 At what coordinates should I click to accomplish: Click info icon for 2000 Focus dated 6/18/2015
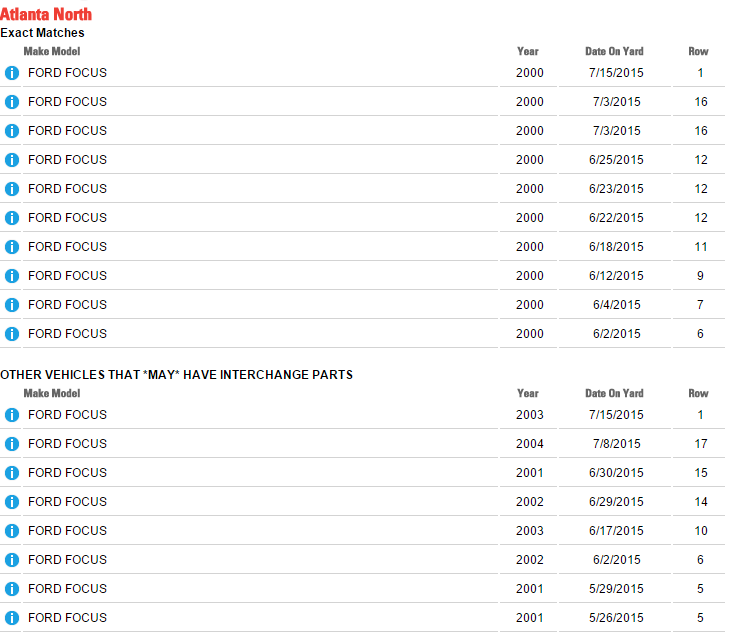(12, 247)
